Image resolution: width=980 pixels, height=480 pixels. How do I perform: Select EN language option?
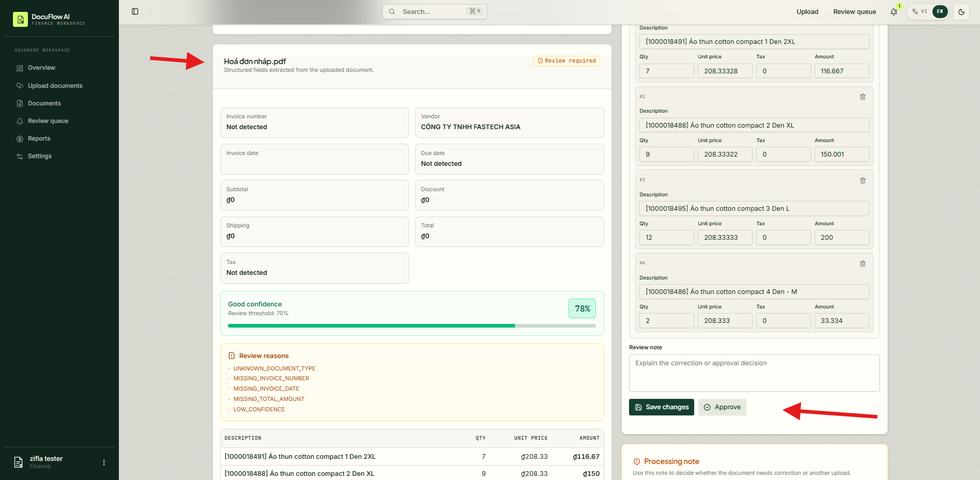[x=940, y=11]
